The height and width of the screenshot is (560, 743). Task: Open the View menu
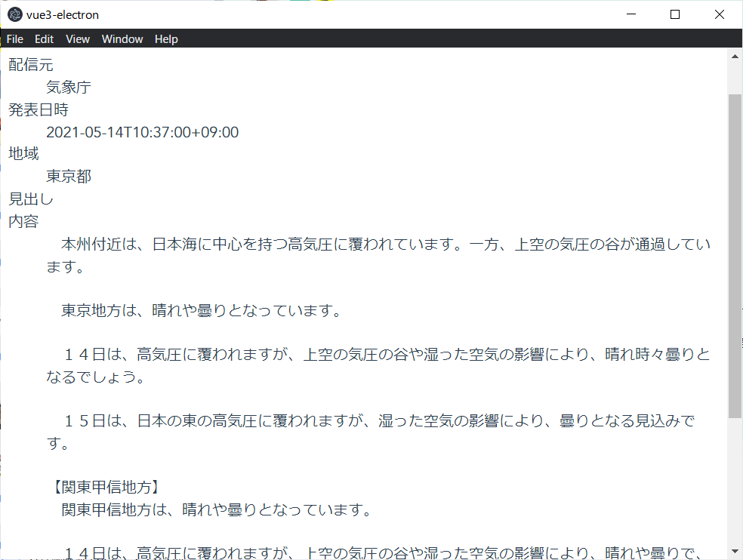pyautogui.click(x=77, y=38)
